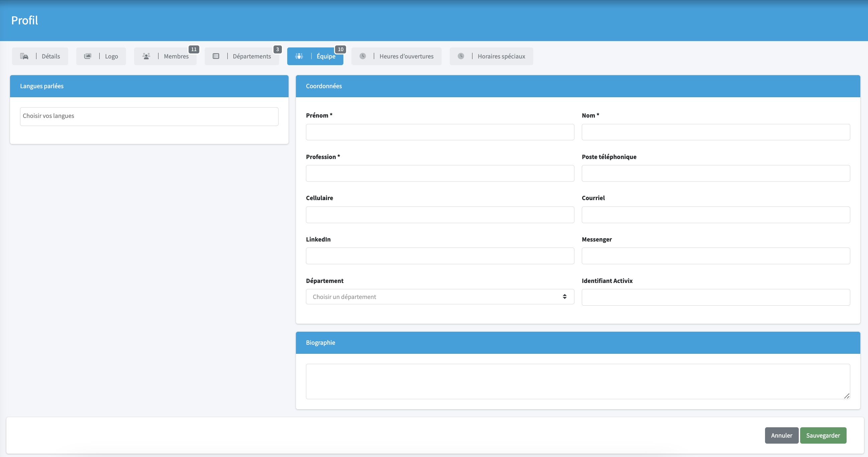Click inside the Biographie text area

click(577, 381)
